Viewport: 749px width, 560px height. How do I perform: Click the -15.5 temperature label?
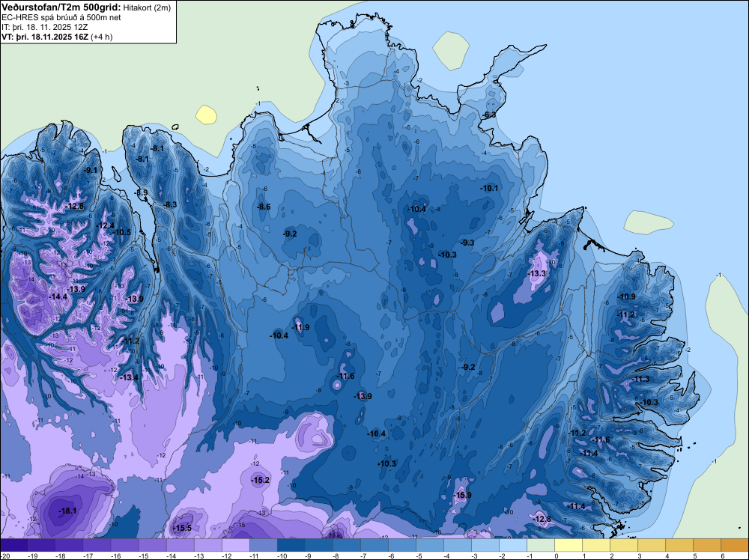[182, 528]
